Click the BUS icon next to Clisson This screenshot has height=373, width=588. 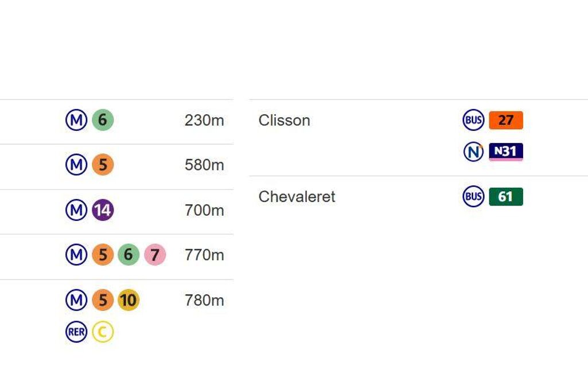[473, 121]
